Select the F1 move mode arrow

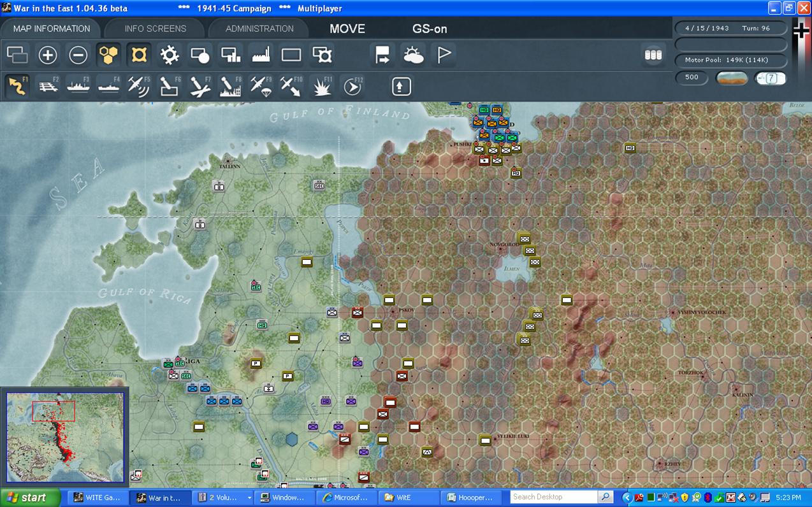(x=17, y=86)
